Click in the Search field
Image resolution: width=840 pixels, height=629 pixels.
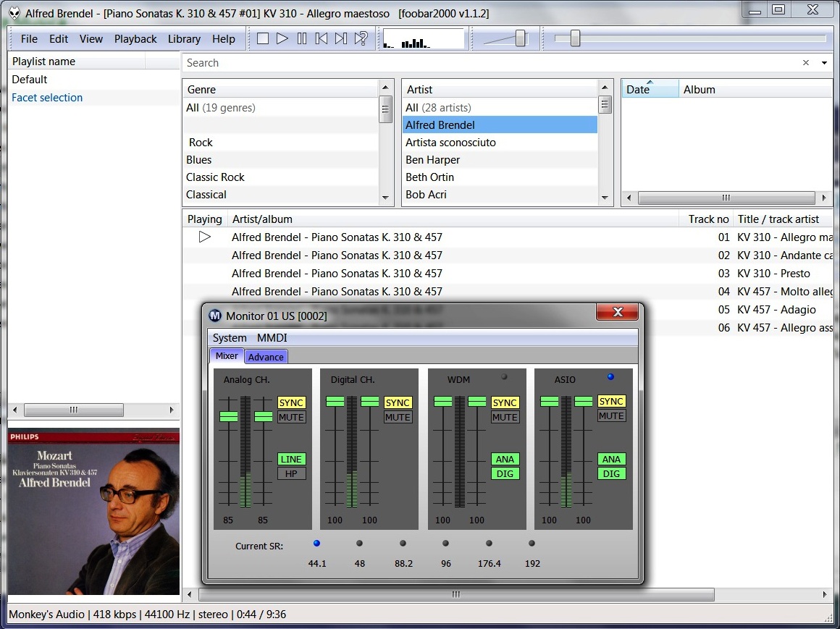click(x=490, y=63)
